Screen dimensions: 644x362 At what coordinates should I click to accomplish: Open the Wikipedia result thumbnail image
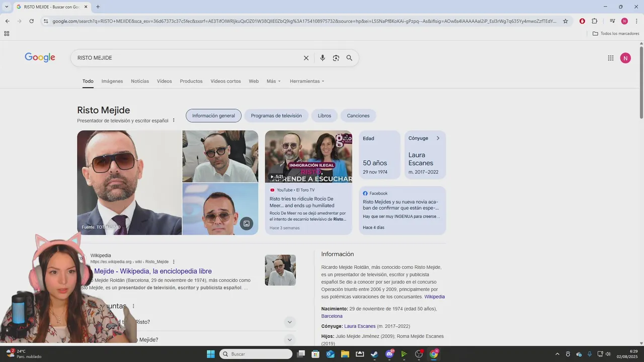(x=280, y=270)
